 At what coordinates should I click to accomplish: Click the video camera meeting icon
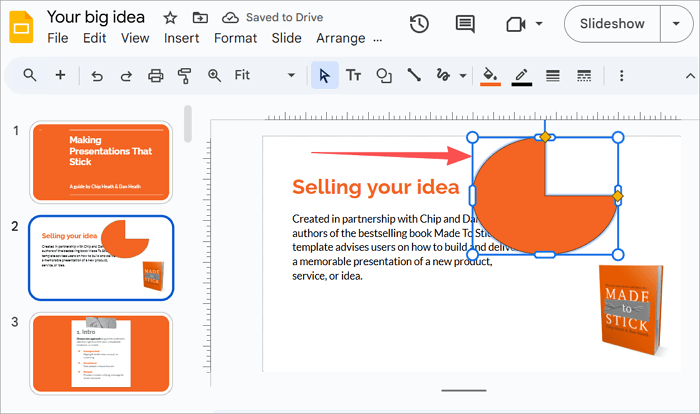click(x=516, y=24)
